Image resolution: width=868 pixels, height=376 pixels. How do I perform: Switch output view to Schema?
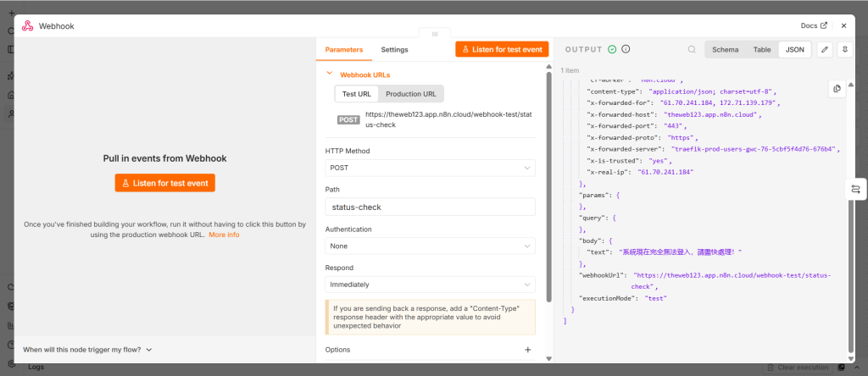(x=726, y=49)
